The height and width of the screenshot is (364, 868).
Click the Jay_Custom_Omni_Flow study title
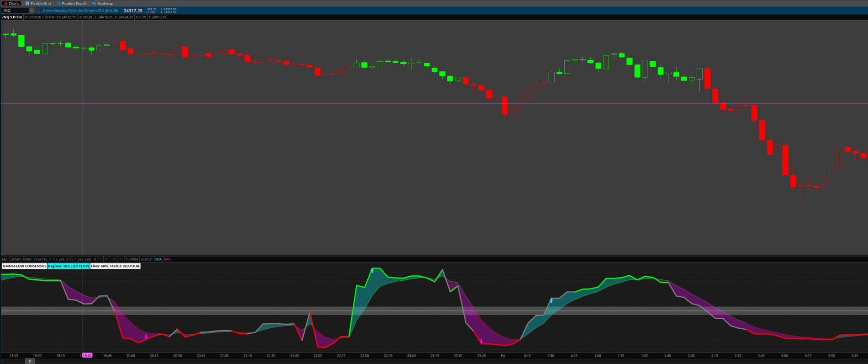(47, 259)
